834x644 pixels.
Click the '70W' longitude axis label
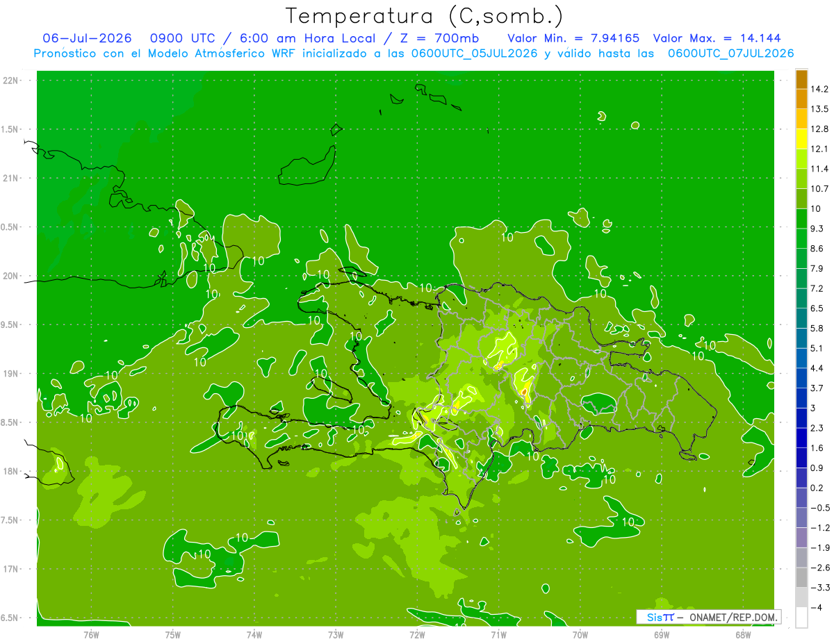tap(580, 634)
